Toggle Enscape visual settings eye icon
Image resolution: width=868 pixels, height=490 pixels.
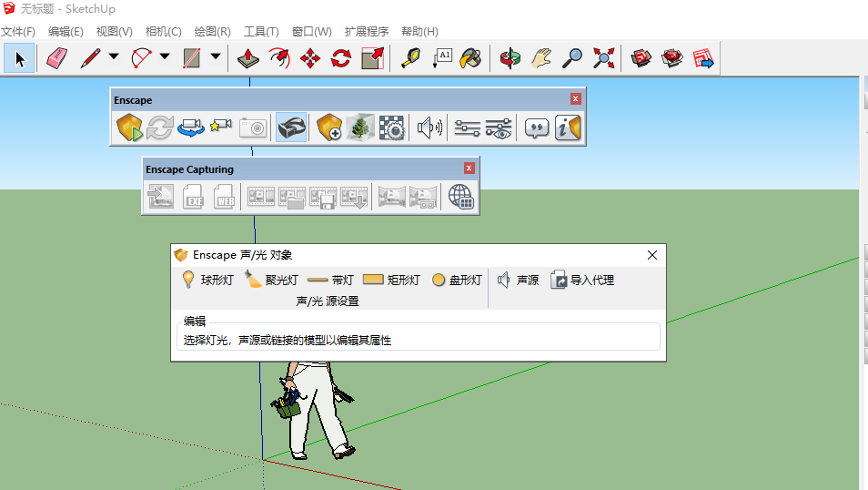point(499,128)
